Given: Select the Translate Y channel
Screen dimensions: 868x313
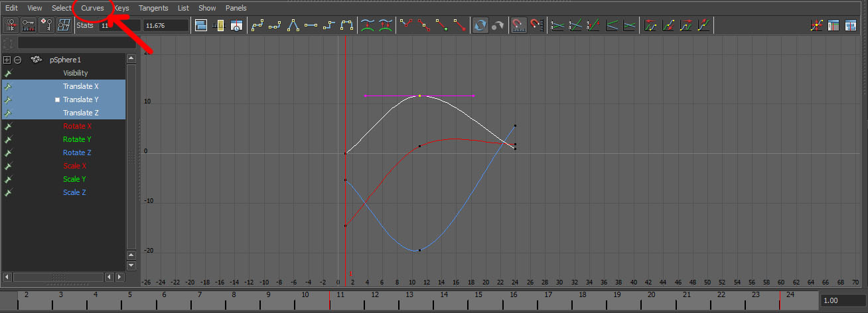Looking at the screenshot, I should tap(81, 99).
